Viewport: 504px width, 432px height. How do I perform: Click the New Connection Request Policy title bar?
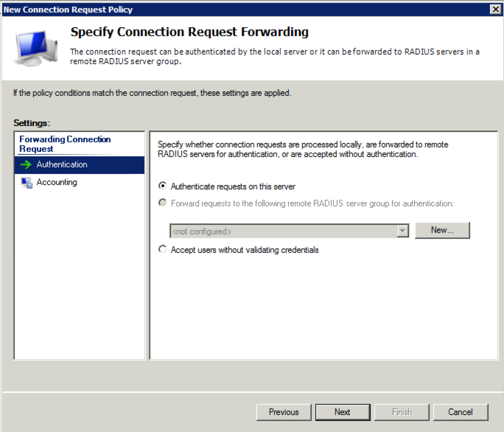[252, 10]
